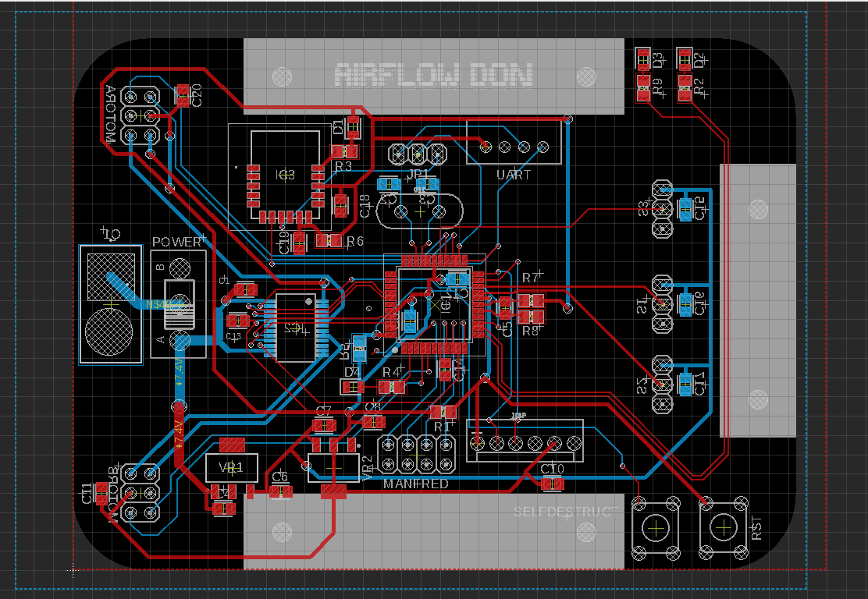This screenshot has width=868, height=599.
Task: Select the D1 diode footprint
Action: click(x=353, y=129)
